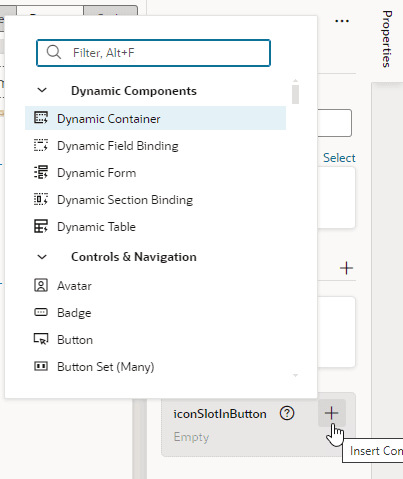Focus the Filter search field

pos(153,53)
